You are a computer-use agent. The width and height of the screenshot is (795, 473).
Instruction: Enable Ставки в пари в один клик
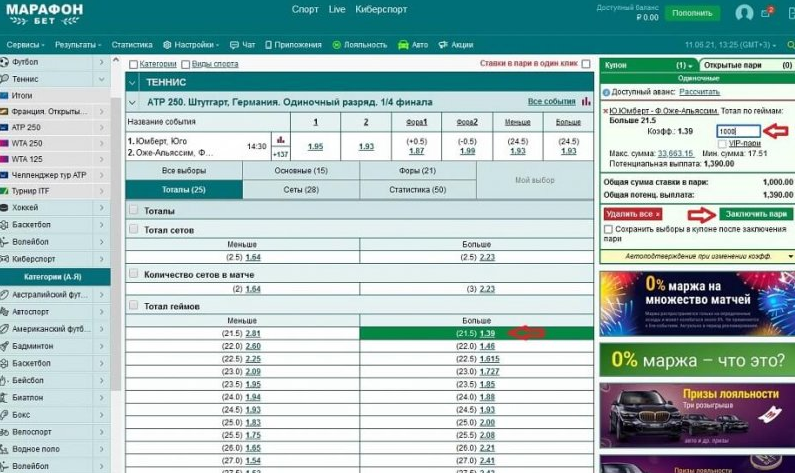(586, 64)
